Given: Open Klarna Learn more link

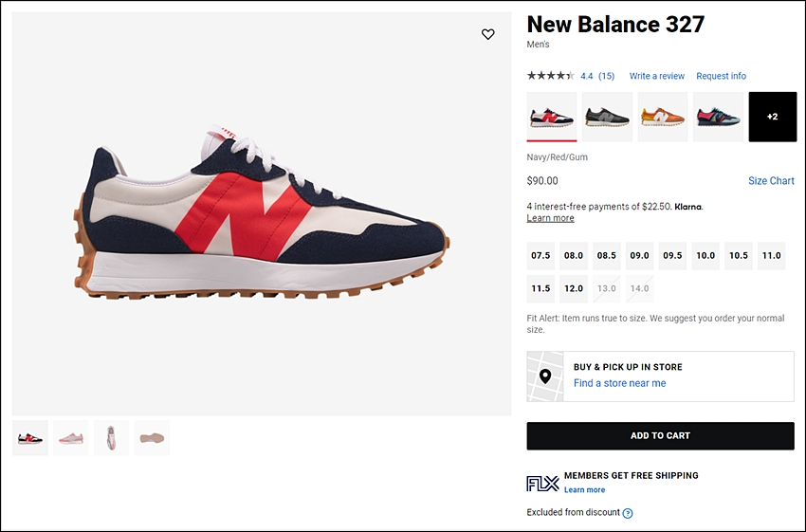Looking at the screenshot, I should pos(550,218).
